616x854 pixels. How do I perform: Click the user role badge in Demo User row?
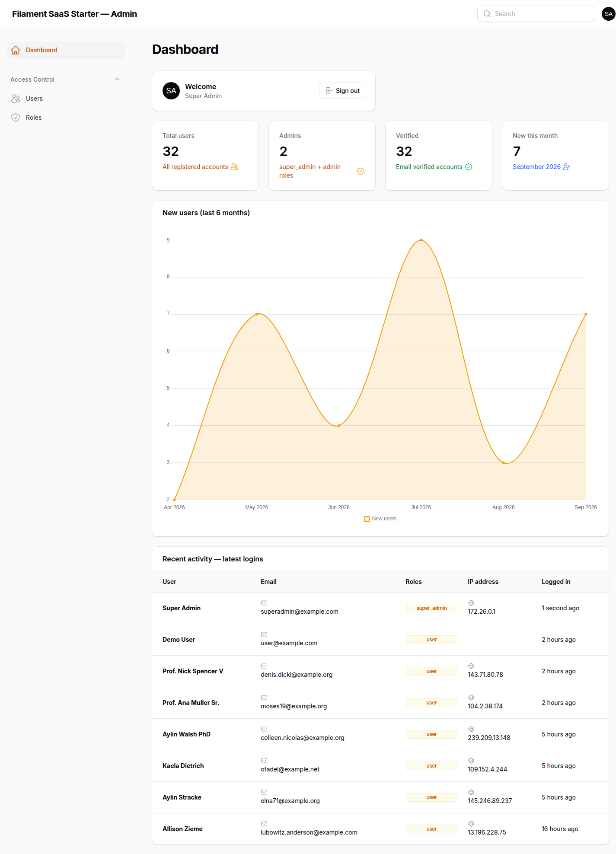(x=431, y=640)
